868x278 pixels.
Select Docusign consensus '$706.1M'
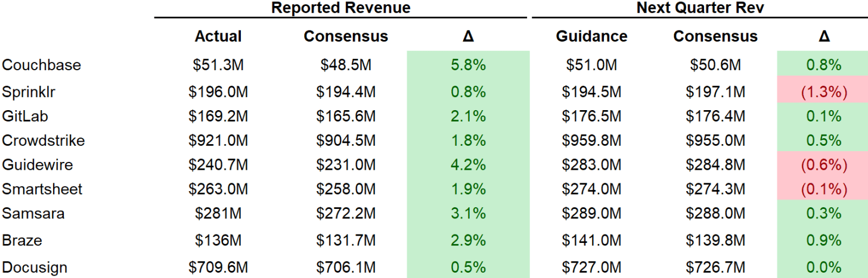point(346,268)
